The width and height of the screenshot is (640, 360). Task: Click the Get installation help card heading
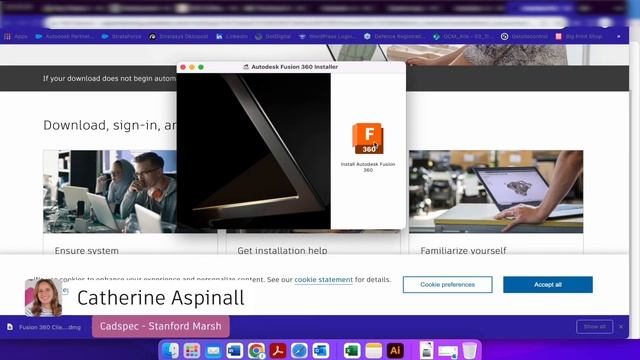[x=282, y=250]
